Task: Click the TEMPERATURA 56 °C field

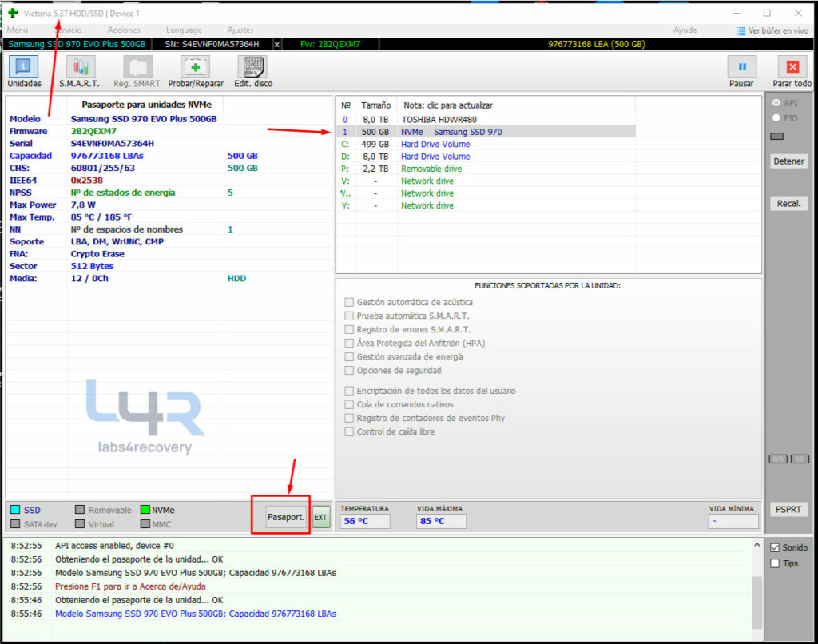Action: click(x=365, y=521)
